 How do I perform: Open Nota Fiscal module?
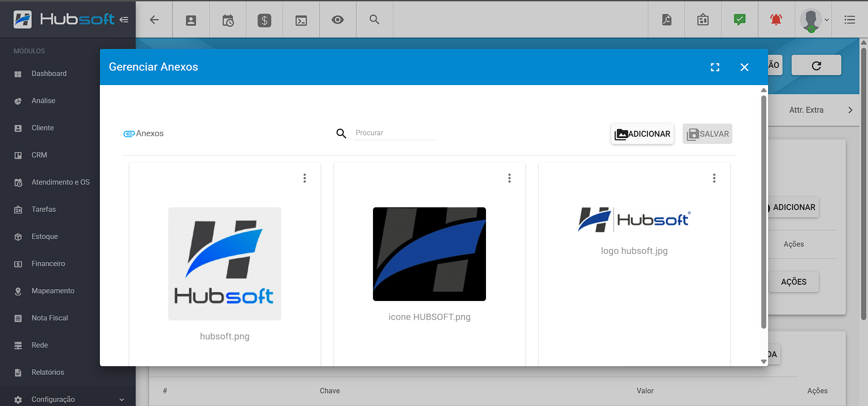click(x=50, y=318)
